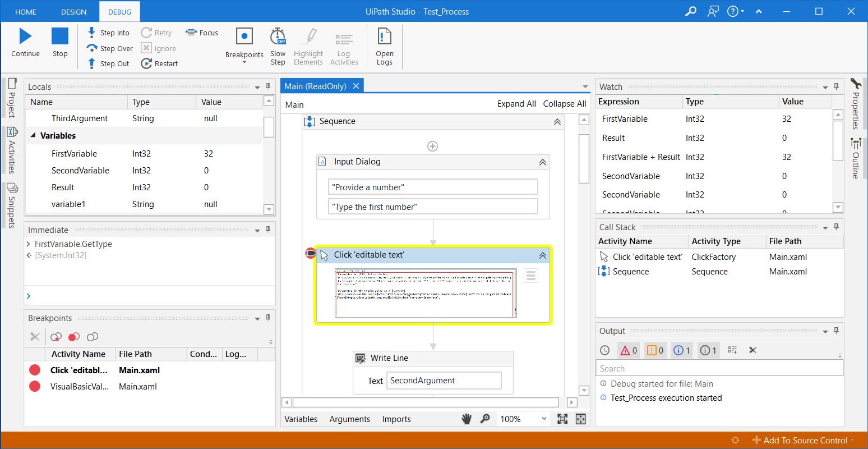Click the "Provide a number" title field
Screen dimensions: 868x449
coord(433,187)
